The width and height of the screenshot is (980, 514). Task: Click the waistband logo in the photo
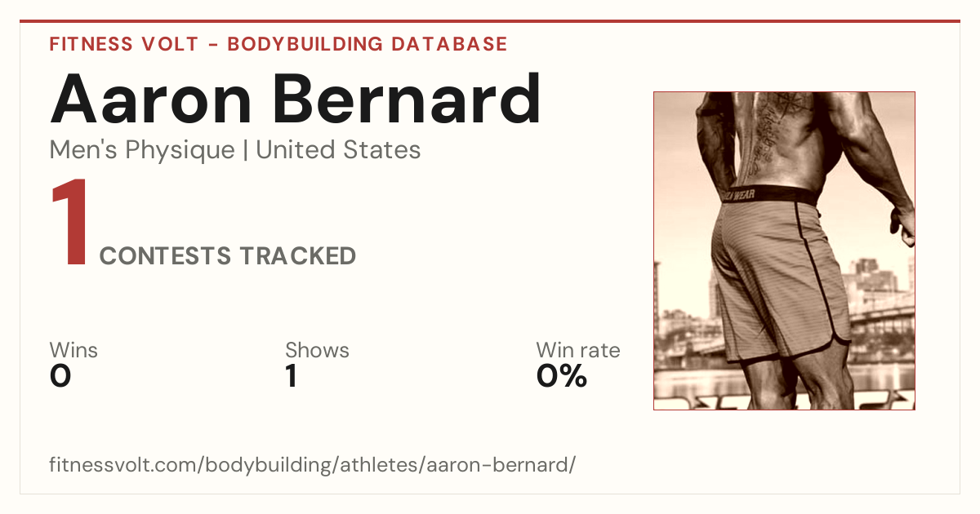pyautogui.click(x=738, y=194)
